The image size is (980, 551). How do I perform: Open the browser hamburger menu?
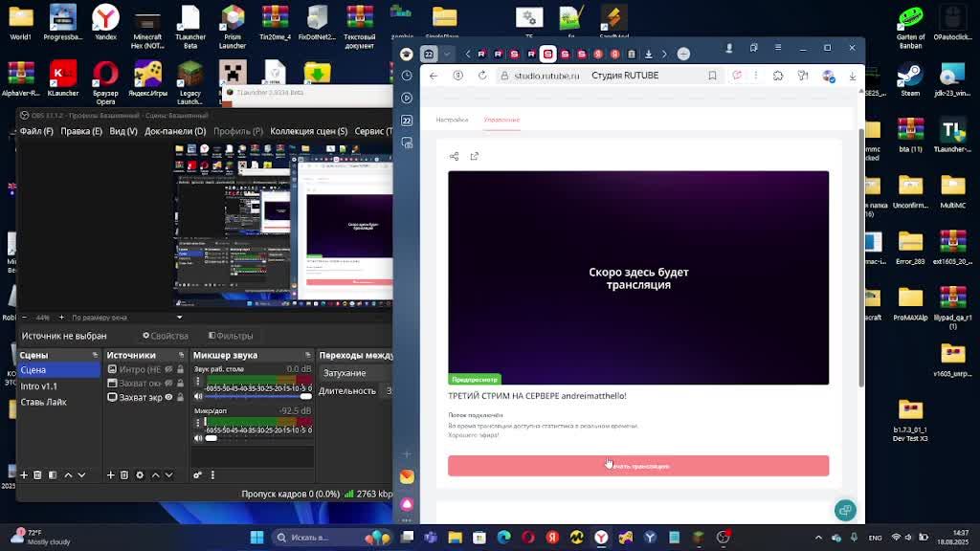tap(778, 48)
